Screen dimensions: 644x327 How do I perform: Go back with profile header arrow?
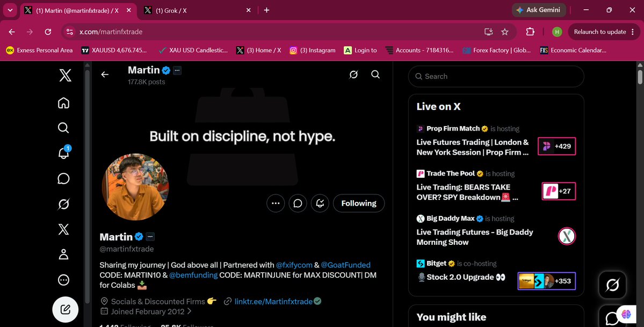[105, 74]
